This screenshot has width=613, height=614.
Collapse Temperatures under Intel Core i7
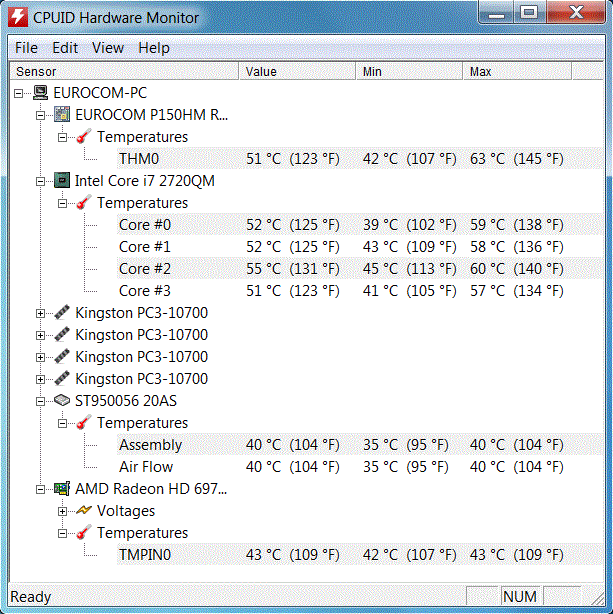(x=62, y=203)
